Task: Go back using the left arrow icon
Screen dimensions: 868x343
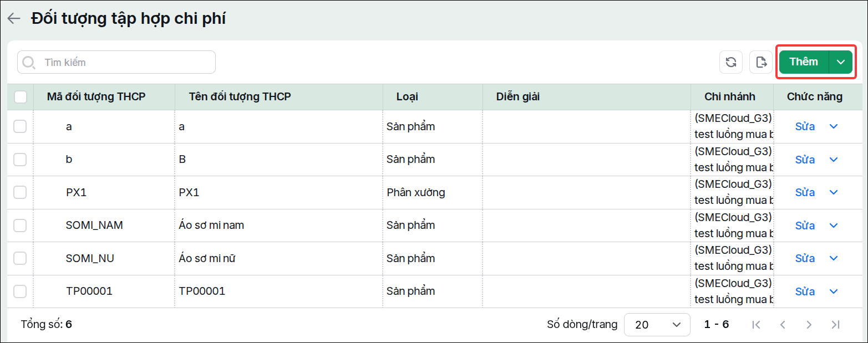Action: [x=14, y=18]
